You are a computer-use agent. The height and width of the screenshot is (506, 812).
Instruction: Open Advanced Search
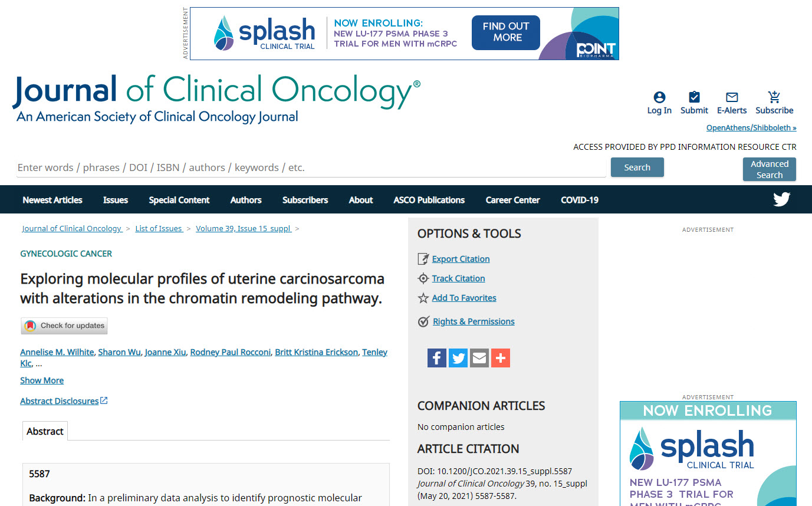click(x=769, y=169)
